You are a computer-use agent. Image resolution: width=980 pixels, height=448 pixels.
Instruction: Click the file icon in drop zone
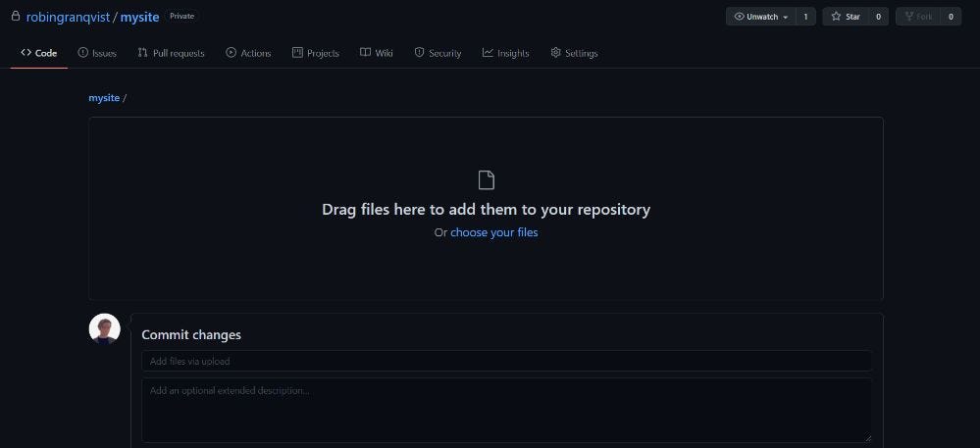click(x=487, y=180)
